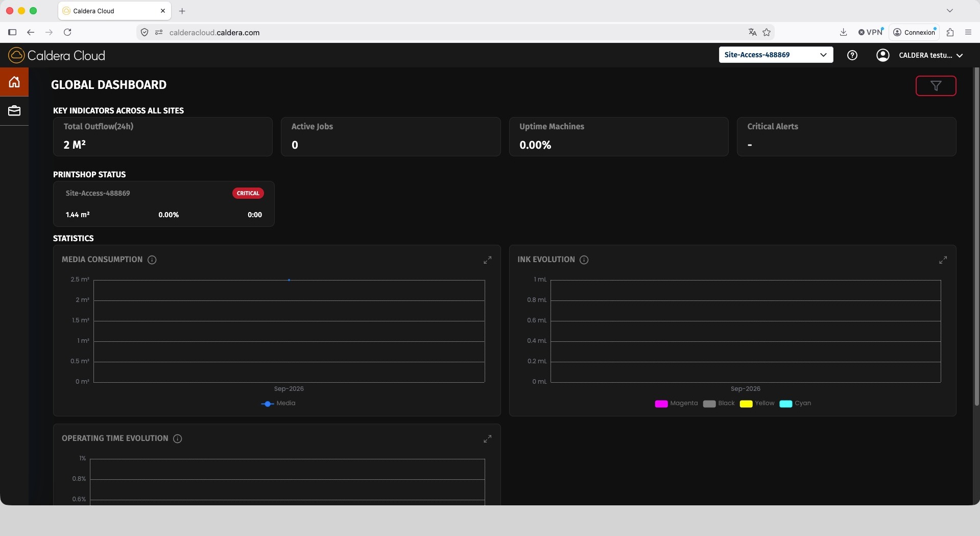
Task: Click the Caldera Cloud logo
Action: pos(57,55)
